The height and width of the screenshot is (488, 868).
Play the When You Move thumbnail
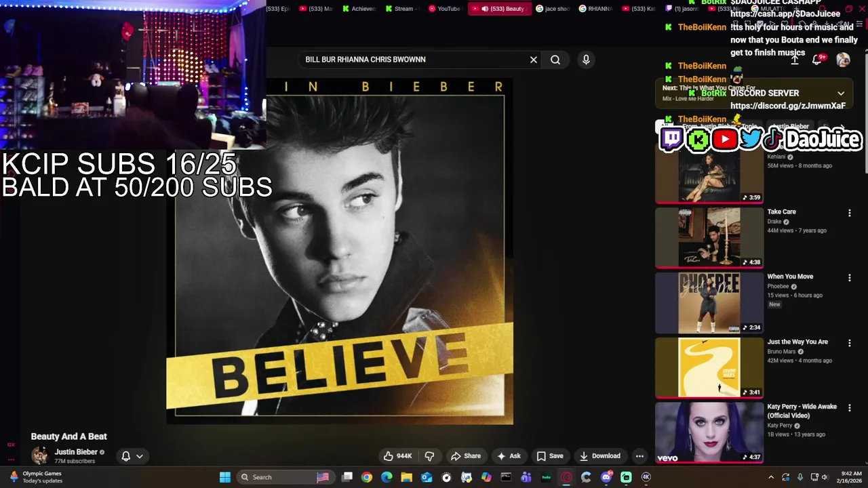coord(709,303)
